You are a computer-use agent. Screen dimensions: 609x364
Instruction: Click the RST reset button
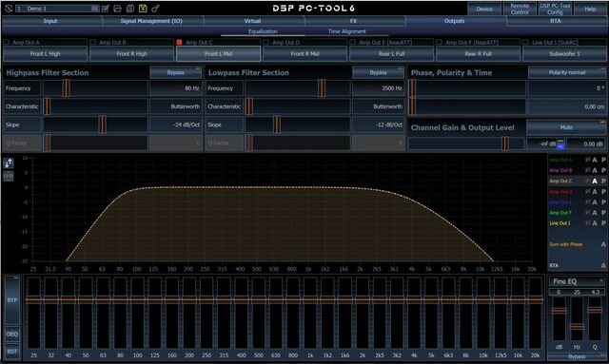point(12,352)
